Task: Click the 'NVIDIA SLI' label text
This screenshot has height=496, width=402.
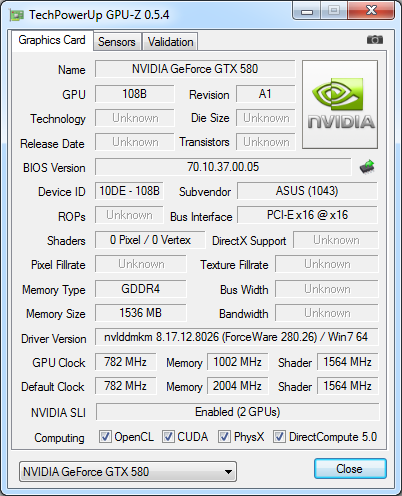Action: click(58, 413)
